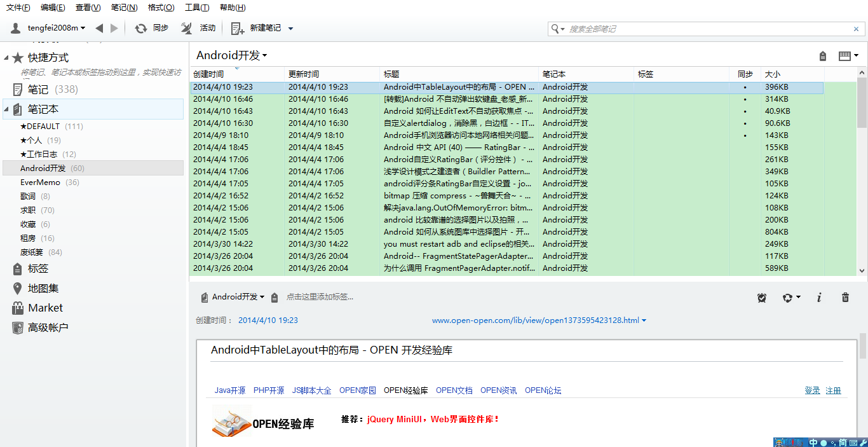
Task: Click the jQuery MiniUI promo link
Action: tap(433, 419)
